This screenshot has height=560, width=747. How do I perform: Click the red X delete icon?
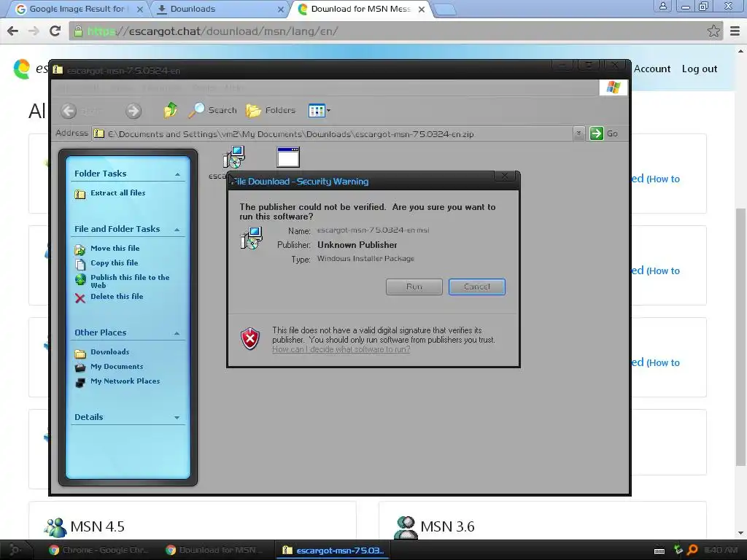click(80, 298)
